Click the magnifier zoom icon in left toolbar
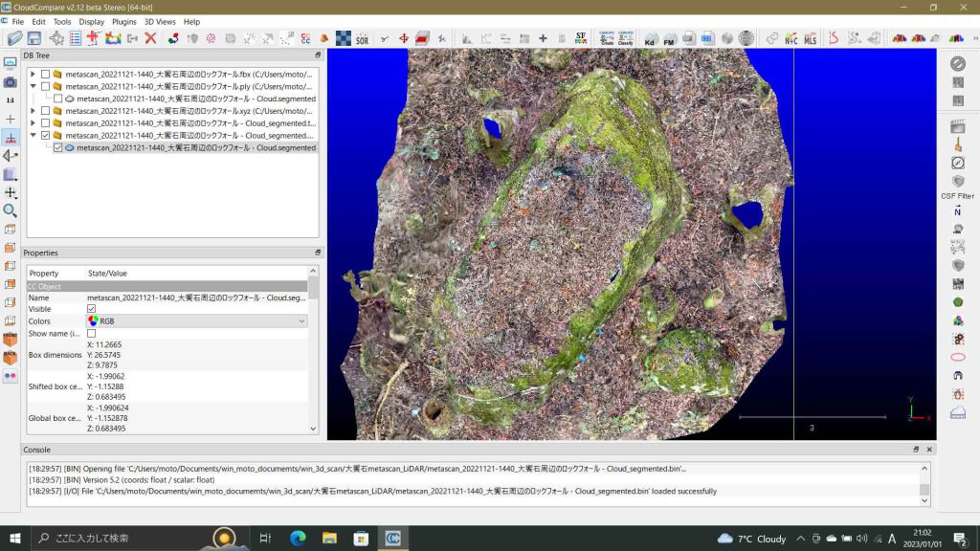 [x=11, y=210]
